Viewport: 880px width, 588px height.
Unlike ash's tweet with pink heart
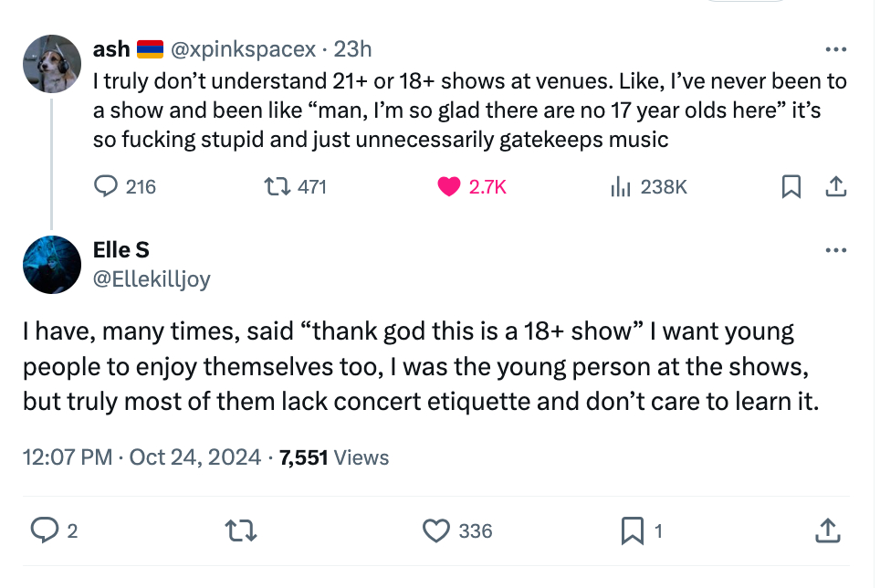(449, 187)
